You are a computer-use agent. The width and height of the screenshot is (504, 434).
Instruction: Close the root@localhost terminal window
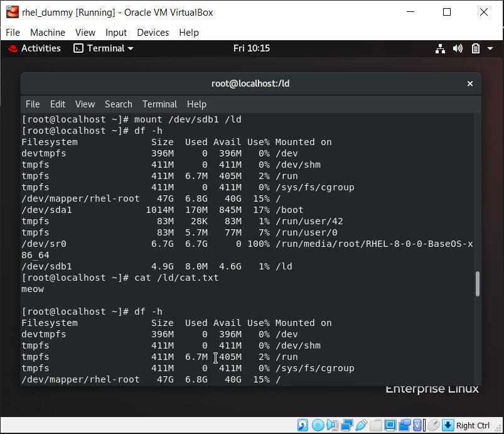469,84
